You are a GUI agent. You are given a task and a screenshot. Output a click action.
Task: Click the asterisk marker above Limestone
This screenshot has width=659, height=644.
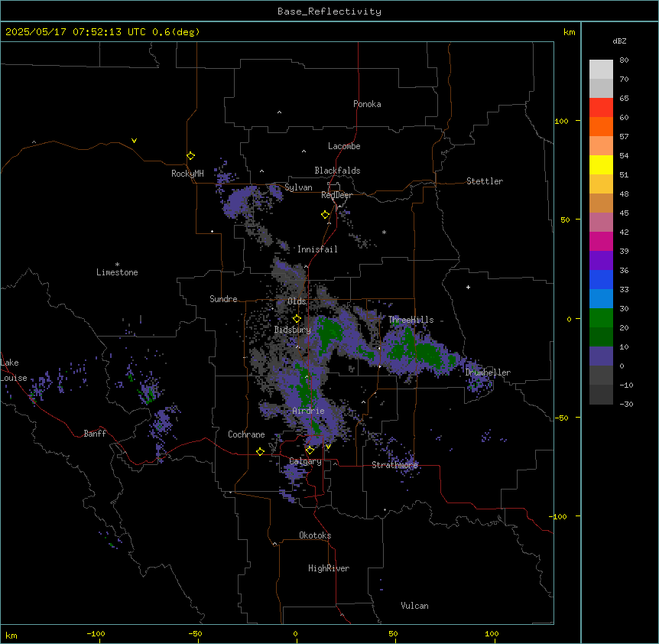117,265
